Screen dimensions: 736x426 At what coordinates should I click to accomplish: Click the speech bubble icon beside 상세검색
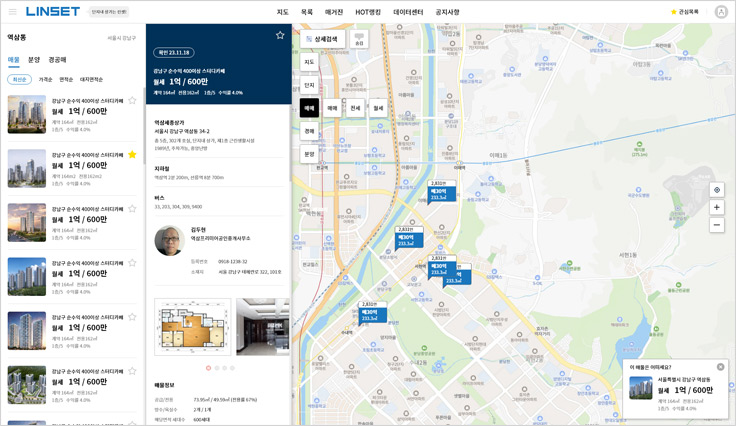coord(359,39)
